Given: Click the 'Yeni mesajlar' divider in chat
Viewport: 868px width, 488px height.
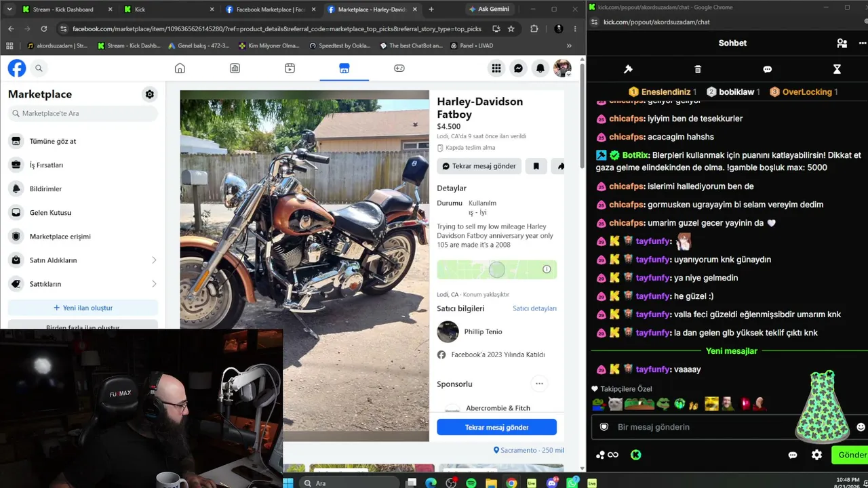Looking at the screenshot, I should coord(731,351).
